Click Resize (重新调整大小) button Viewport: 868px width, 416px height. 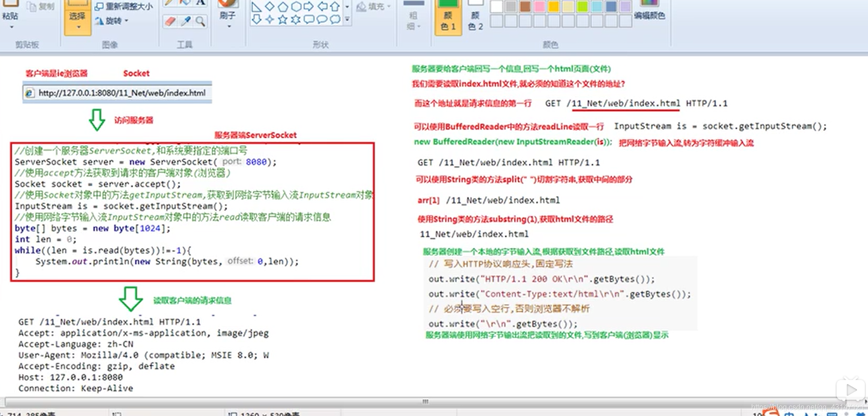coord(124,6)
